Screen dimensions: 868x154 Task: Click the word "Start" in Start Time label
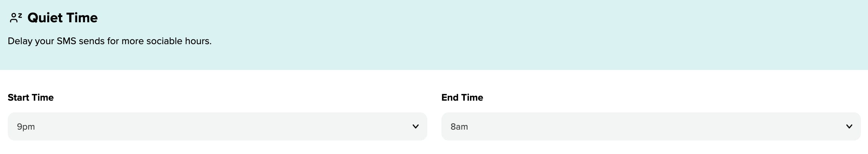click(x=19, y=97)
